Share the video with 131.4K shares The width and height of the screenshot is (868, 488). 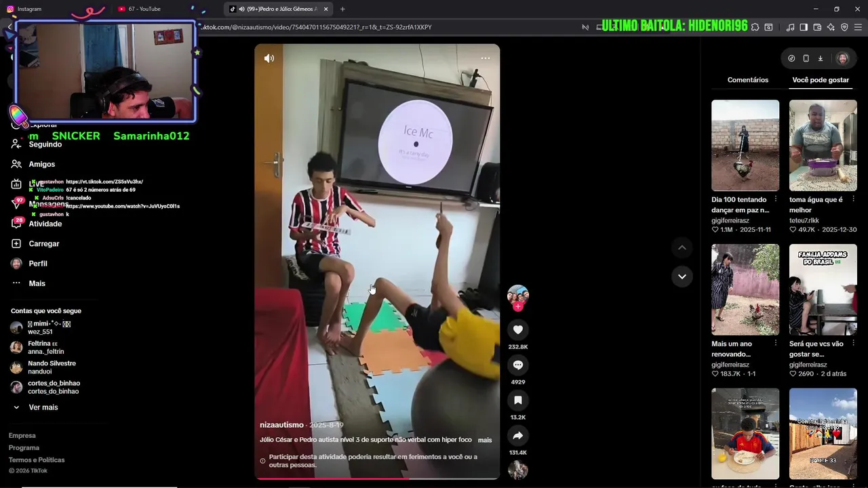click(x=518, y=435)
